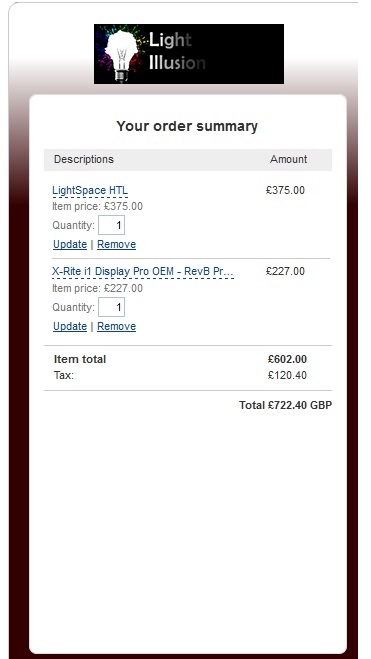This screenshot has height=659, width=371.
Task: Click the Item price £375.00 label
Action: point(97,206)
